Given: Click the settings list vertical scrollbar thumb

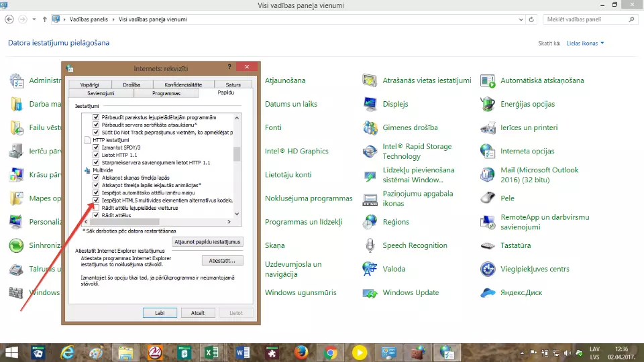Looking at the screenshot, I should point(237,154).
